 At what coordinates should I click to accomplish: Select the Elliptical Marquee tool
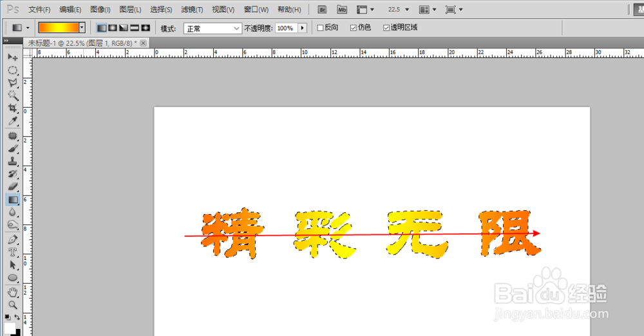click(x=13, y=70)
